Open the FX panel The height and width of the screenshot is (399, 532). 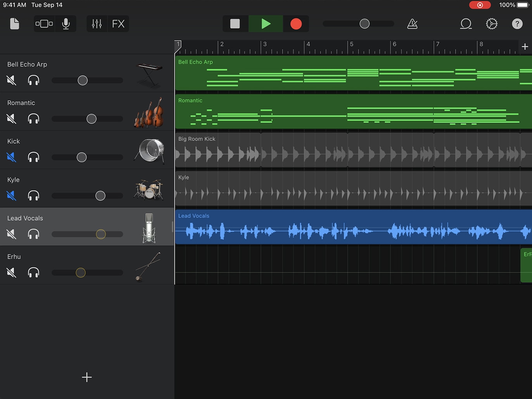point(118,24)
